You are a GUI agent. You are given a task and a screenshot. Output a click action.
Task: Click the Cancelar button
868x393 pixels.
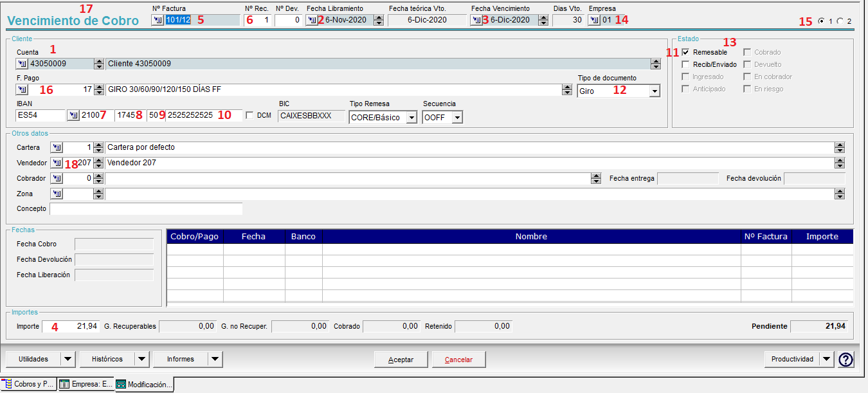pyautogui.click(x=458, y=360)
